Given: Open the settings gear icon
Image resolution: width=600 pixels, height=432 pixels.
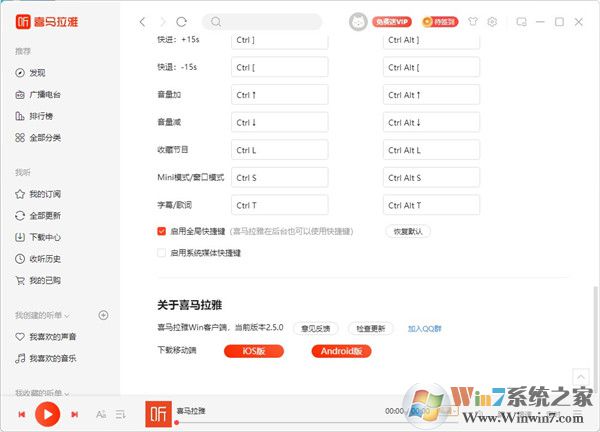Looking at the screenshot, I should coord(492,22).
